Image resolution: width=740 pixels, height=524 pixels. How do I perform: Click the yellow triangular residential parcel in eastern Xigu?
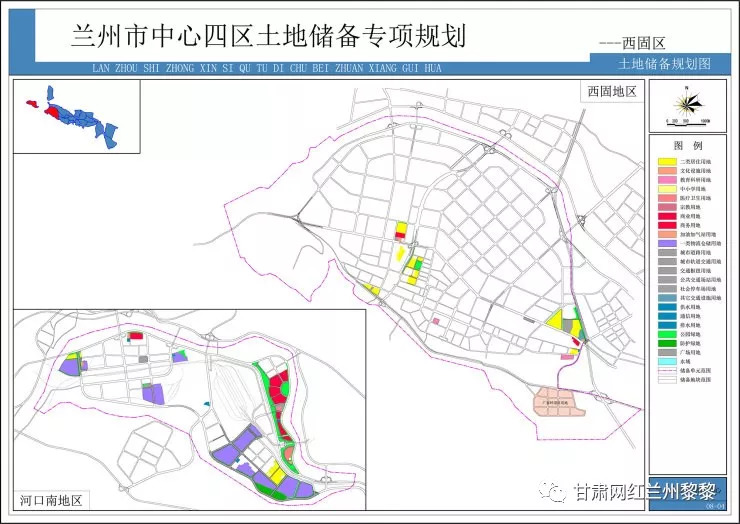coord(556,320)
